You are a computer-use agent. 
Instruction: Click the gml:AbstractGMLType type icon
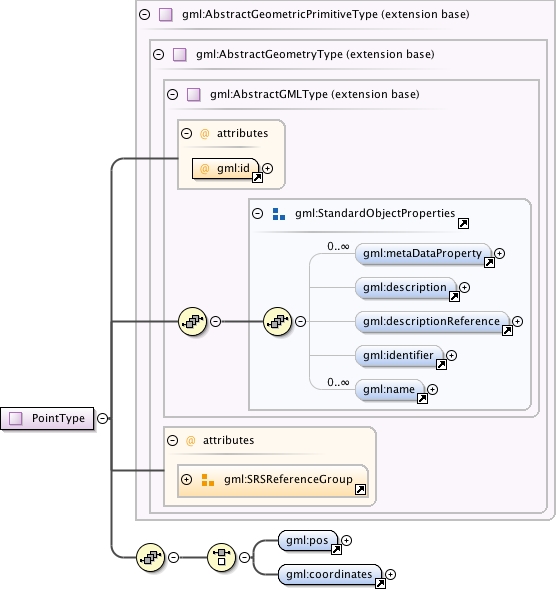[193, 94]
